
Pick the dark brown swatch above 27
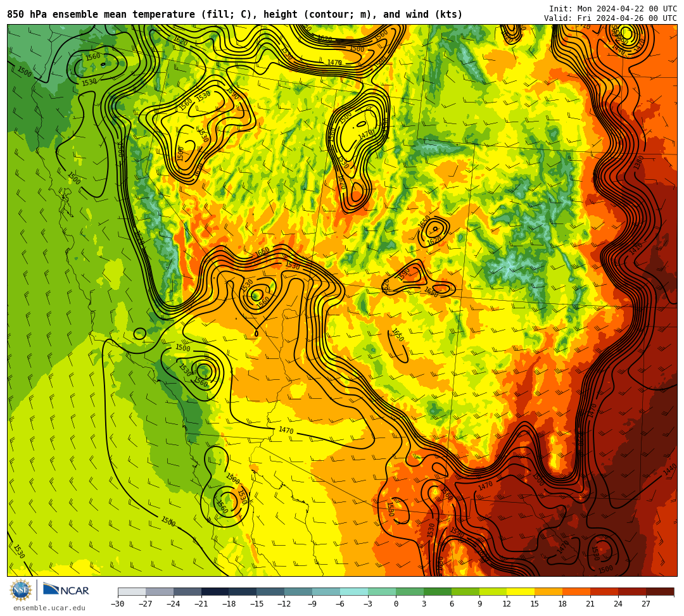click(x=661, y=591)
